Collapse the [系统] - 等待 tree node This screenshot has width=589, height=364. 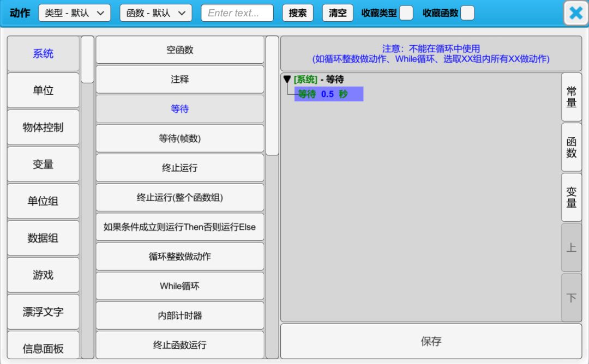(287, 80)
